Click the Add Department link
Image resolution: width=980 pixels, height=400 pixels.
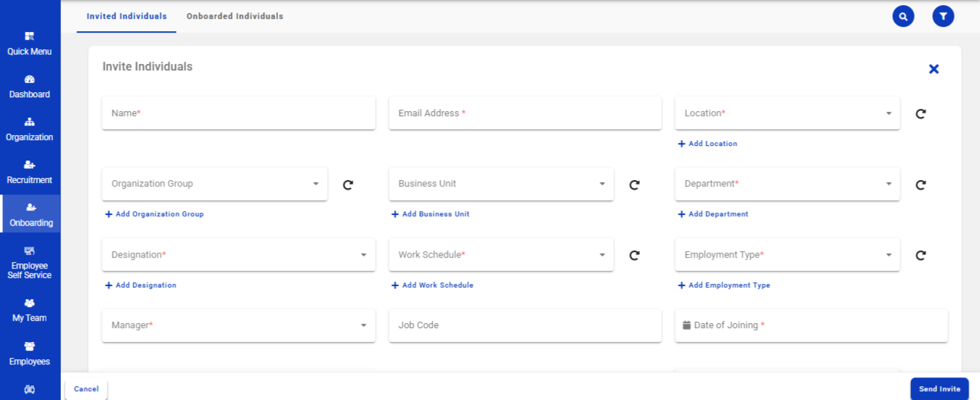pyautogui.click(x=713, y=214)
